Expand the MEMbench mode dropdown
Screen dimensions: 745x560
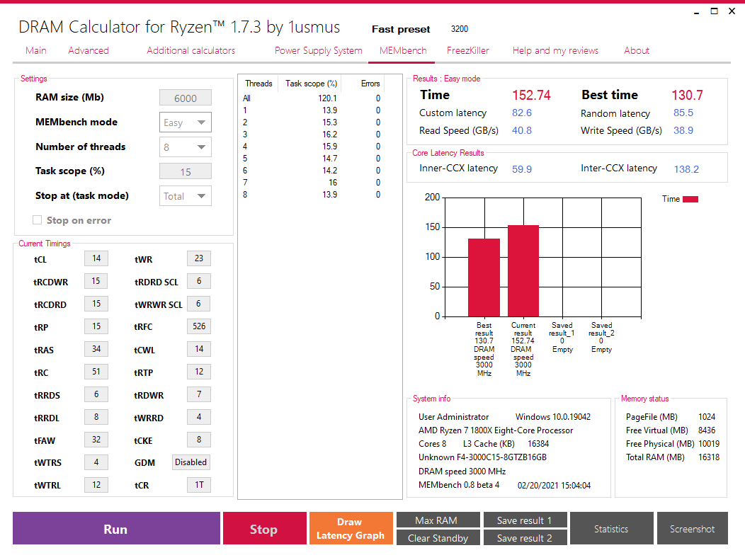point(186,122)
